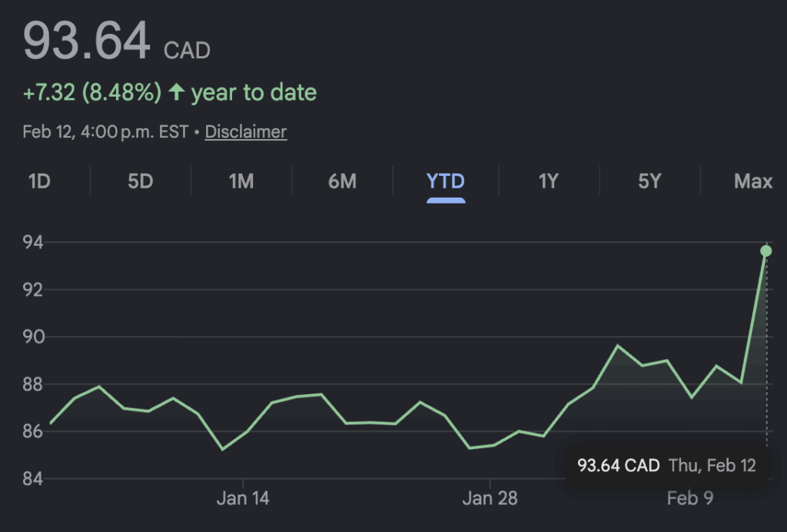Viewport: 787px width, 532px height.
Task: Click the Jan 14 axis label
Action: pos(243,498)
